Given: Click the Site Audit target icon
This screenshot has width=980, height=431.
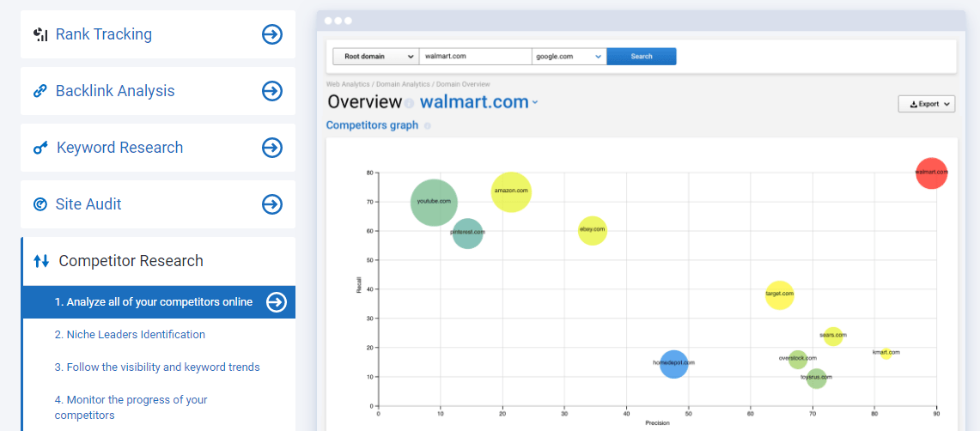Looking at the screenshot, I should [x=40, y=204].
